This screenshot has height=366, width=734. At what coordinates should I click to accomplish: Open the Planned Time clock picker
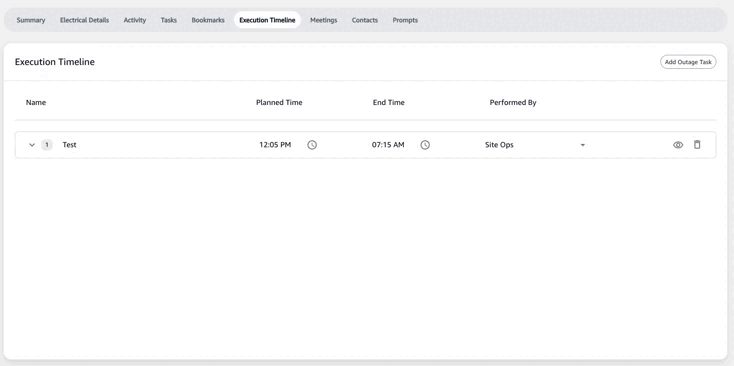312,145
